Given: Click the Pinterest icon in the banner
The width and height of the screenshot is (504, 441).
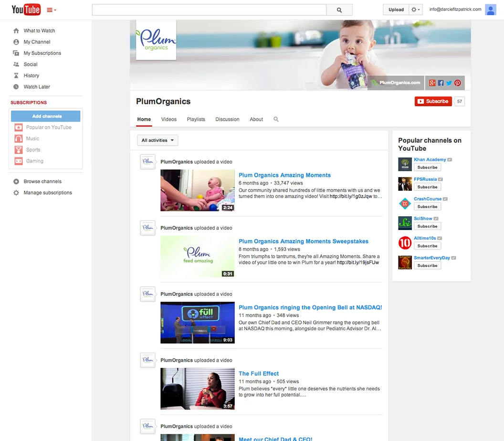Looking at the screenshot, I should (458, 83).
